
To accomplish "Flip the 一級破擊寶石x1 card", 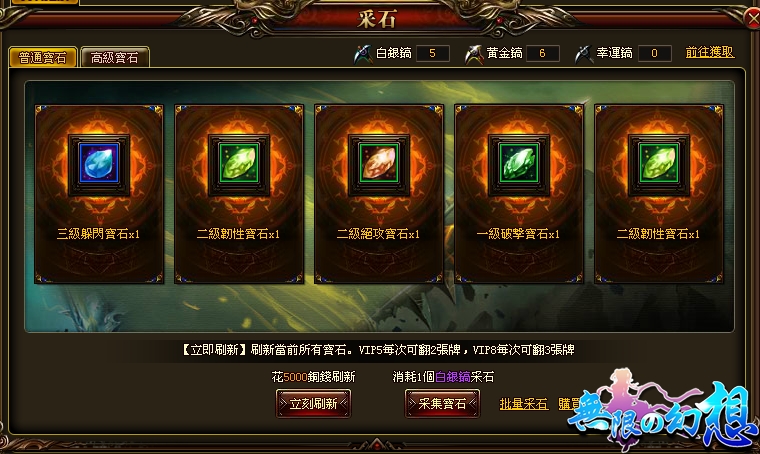I will [x=519, y=194].
